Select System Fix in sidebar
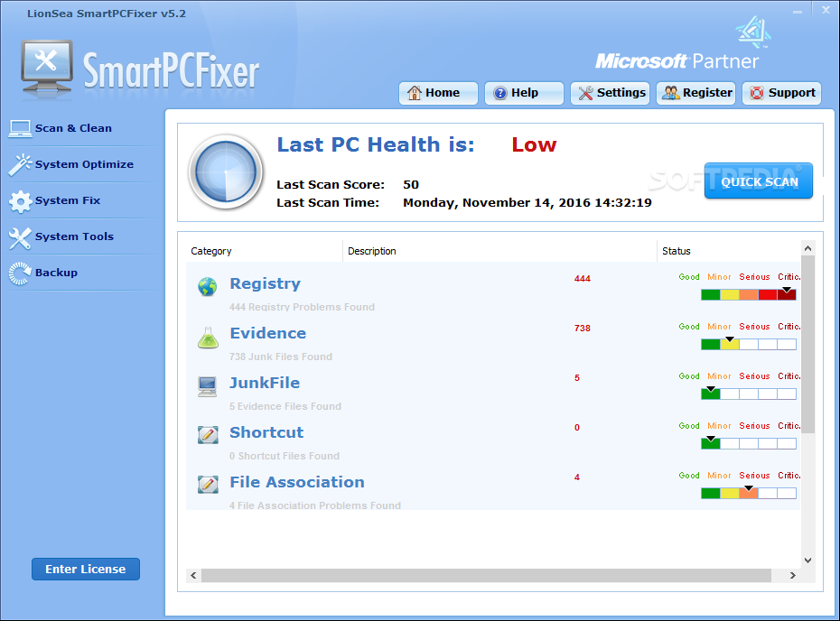 click(x=68, y=200)
